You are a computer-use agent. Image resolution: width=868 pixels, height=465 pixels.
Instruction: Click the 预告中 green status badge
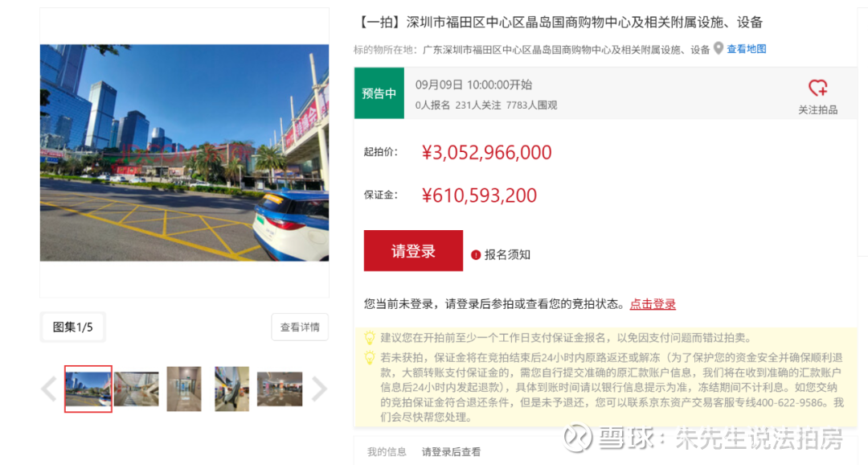click(379, 93)
